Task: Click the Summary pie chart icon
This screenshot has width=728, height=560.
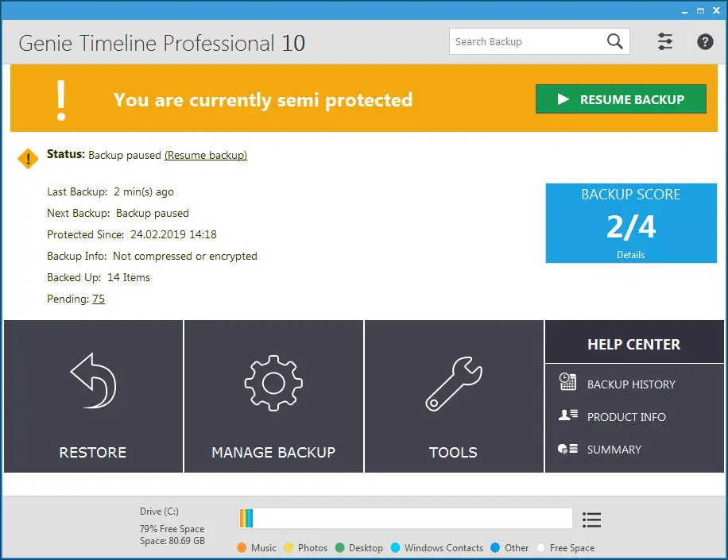Action: pos(567,449)
